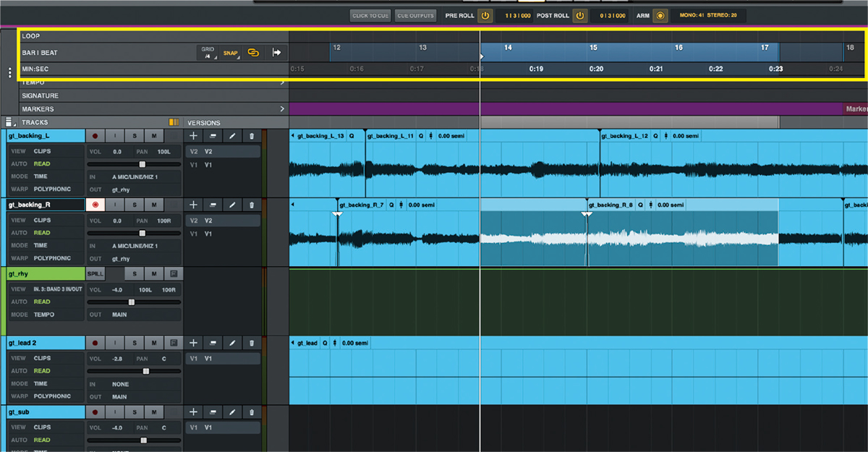Select version V1 on gt_backing_R
Screen dimensions: 868x452
pos(223,234)
